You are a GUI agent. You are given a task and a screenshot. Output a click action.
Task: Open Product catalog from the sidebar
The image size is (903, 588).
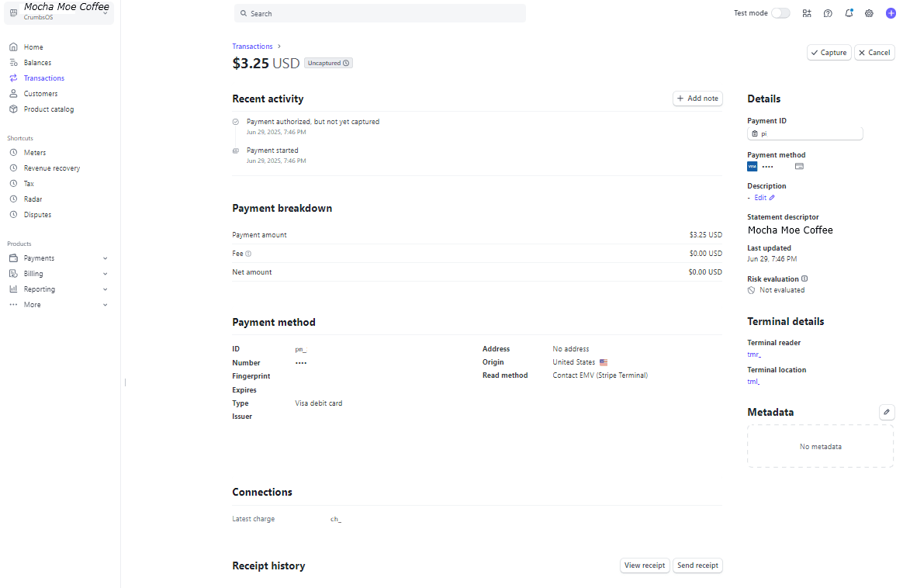point(48,109)
